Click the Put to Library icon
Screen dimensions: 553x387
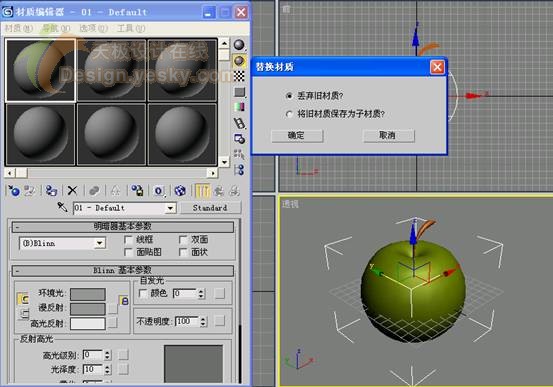point(137,191)
